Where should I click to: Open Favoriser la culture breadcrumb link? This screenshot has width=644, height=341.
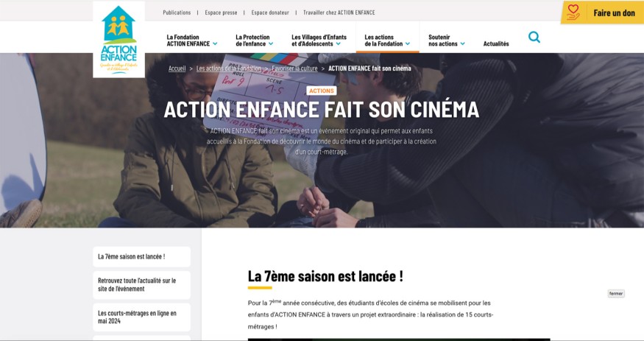(x=294, y=68)
